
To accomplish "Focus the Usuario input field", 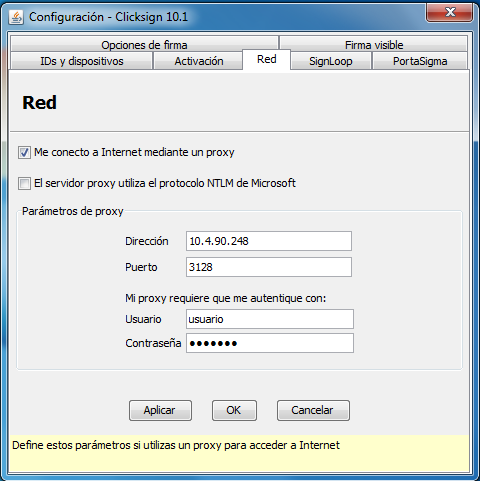I will click(270, 319).
